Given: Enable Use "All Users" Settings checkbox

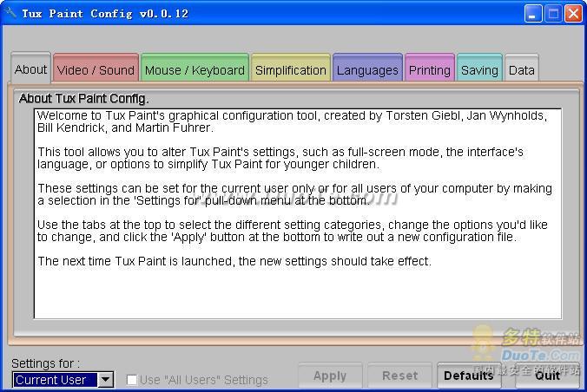Looking at the screenshot, I should (132, 380).
